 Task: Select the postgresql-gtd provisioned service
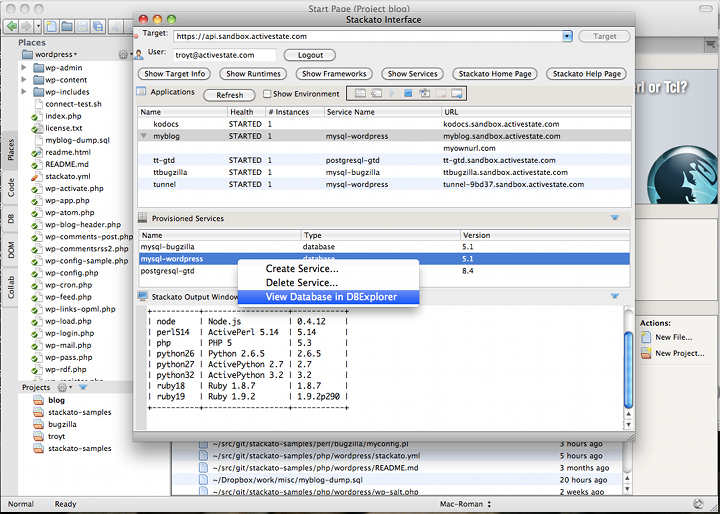[384, 271]
